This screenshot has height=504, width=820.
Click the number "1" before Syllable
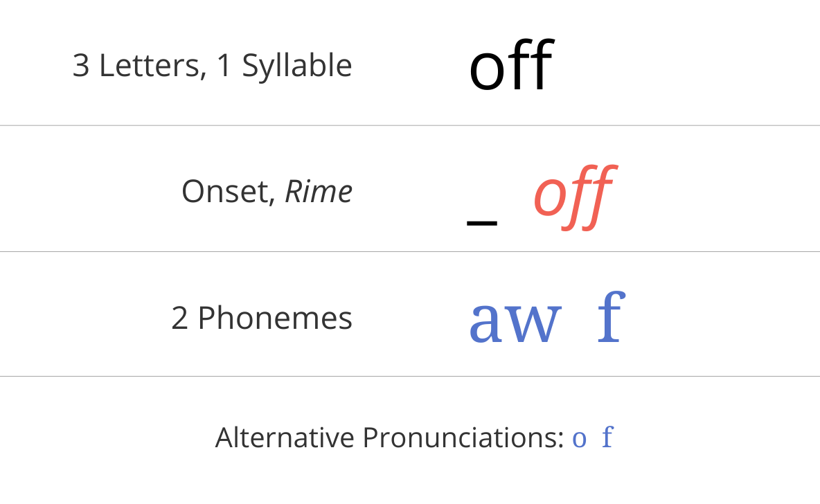pos(224,66)
